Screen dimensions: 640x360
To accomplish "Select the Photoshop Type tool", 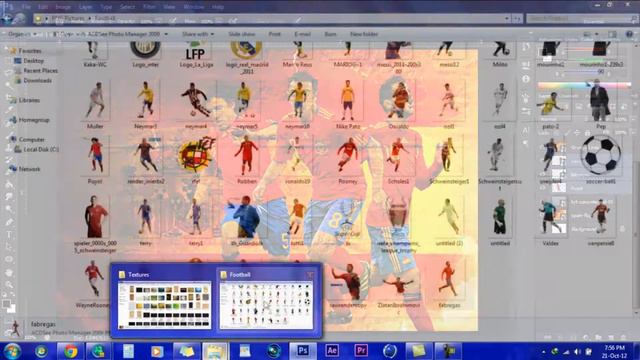I will pyautogui.click(x=9, y=235).
